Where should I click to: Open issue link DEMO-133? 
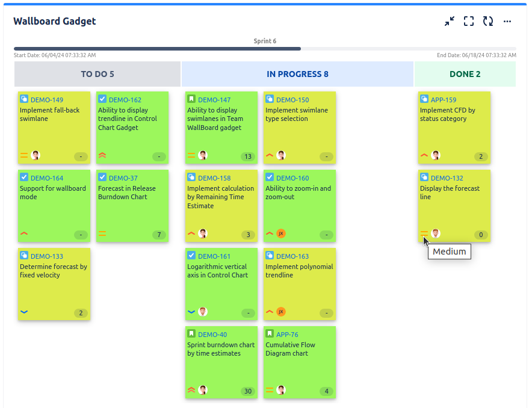click(47, 256)
